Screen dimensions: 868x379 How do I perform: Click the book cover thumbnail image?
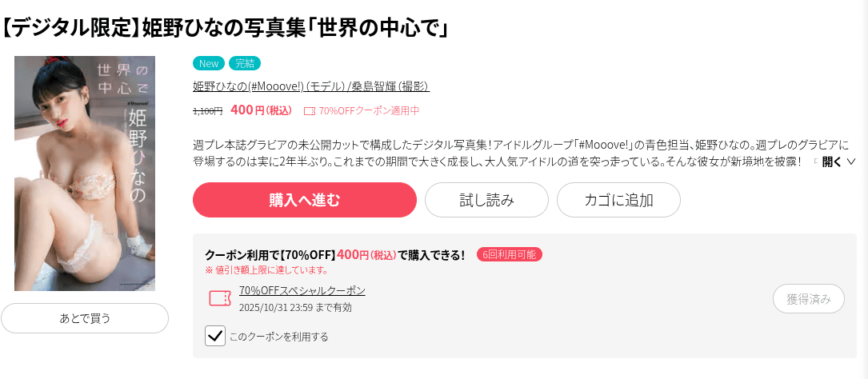pyautogui.click(x=85, y=174)
